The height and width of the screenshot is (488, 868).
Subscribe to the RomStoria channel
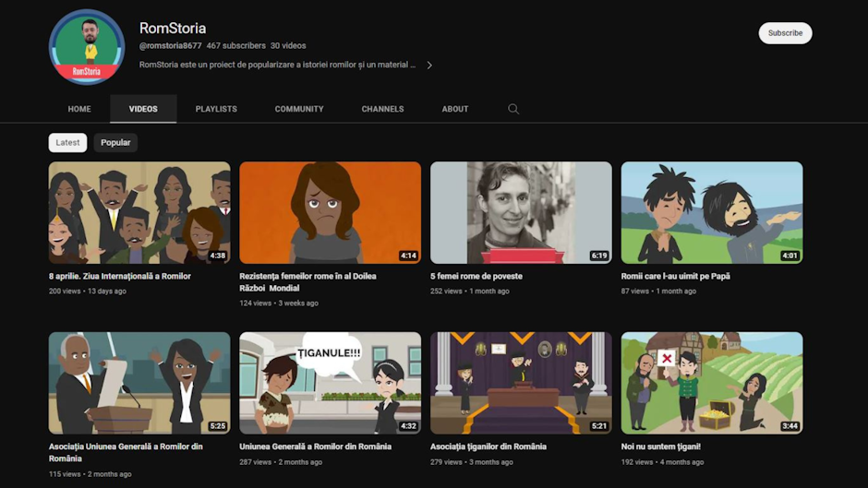coord(785,33)
